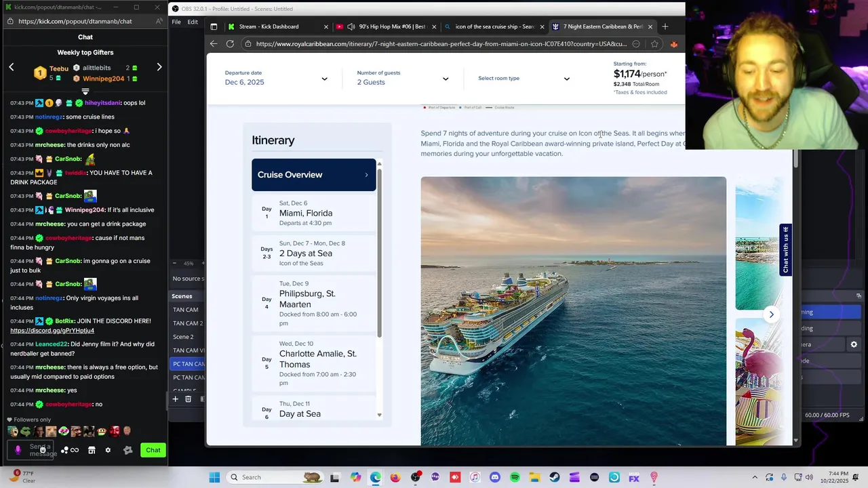Click itinerary list scroll-up arrow
The width and height of the screenshot is (868, 488).
click(x=380, y=163)
